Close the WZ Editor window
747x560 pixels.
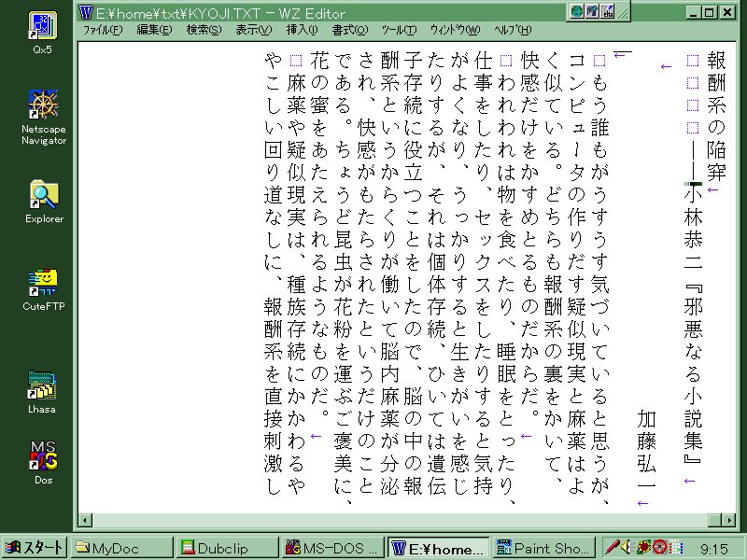tap(727, 12)
